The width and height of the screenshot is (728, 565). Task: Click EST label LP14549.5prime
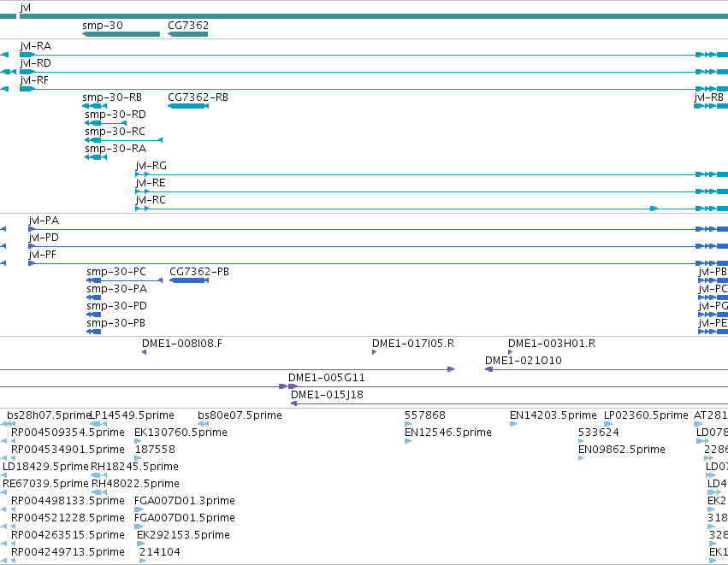[x=132, y=415]
